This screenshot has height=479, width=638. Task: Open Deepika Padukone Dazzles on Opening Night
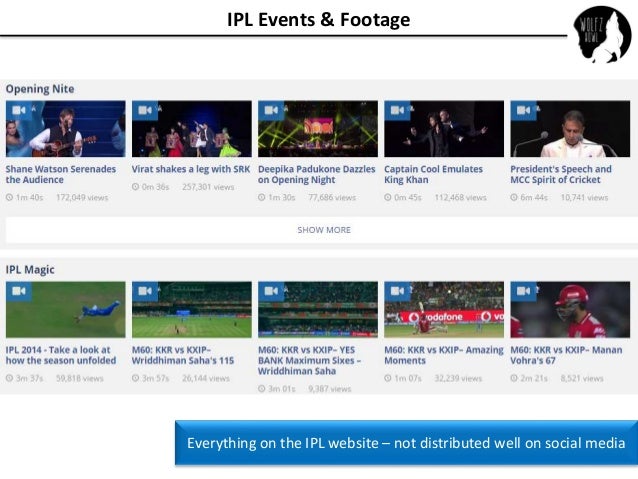(317, 174)
